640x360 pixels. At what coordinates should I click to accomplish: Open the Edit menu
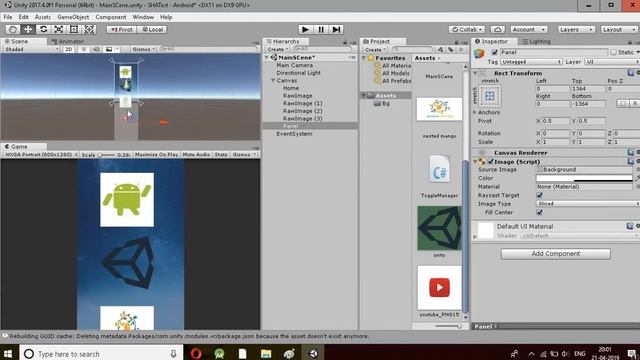tap(24, 17)
